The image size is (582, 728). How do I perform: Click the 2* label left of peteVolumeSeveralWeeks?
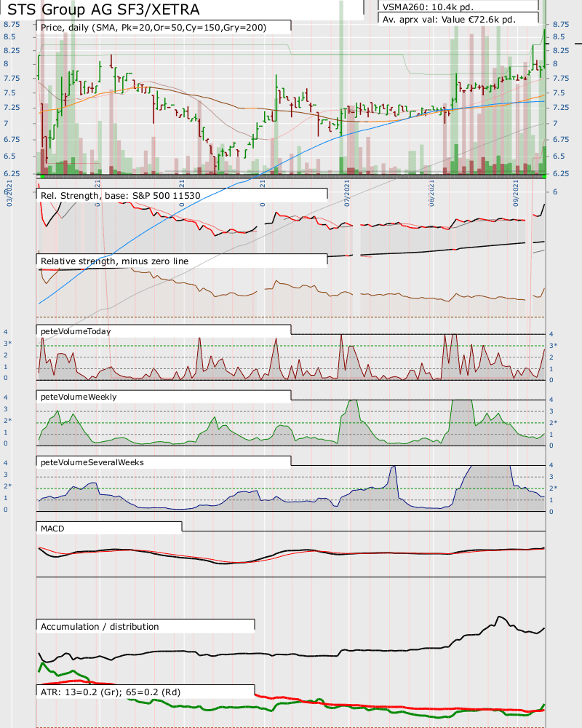(7, 486)
